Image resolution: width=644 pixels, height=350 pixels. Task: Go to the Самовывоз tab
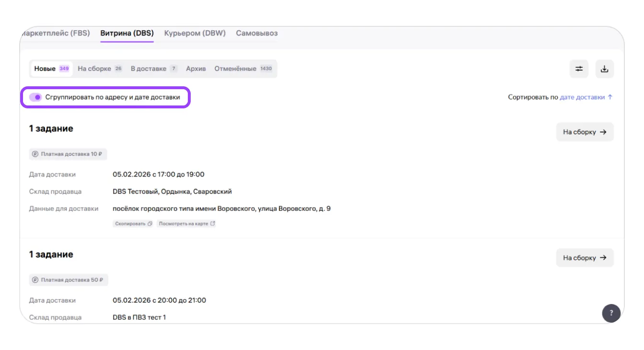[257, 33]
